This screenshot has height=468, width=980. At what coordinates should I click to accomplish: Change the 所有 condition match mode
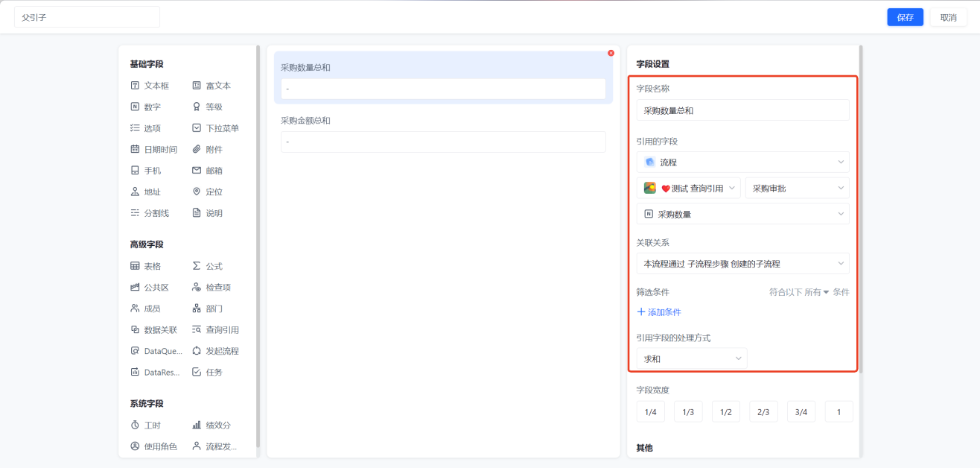coord(816,292)
